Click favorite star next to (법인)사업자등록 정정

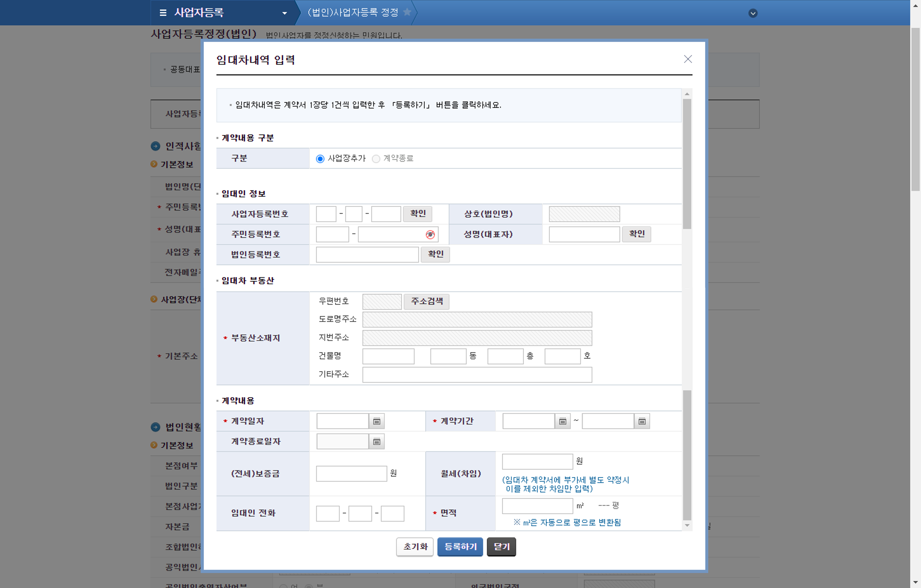pyautogui.click(x=407, y=12)
